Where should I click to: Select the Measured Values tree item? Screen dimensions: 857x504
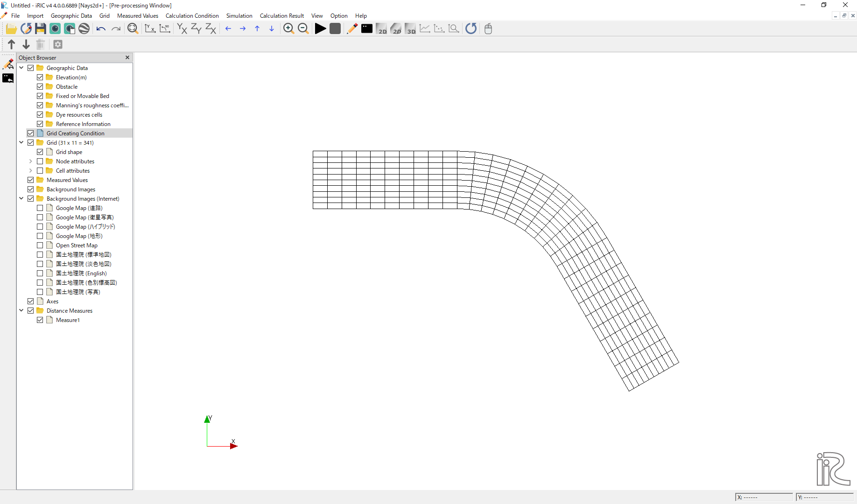click(x=67, y=180)
